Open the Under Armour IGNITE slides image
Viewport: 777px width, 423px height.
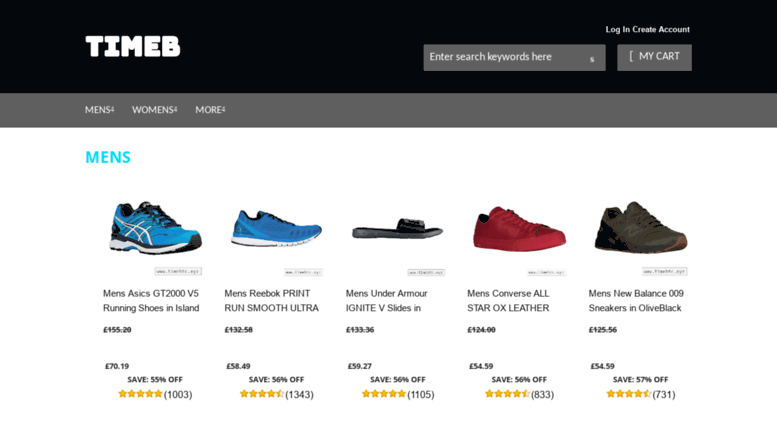pyautogui.click(x=397, y=229)
